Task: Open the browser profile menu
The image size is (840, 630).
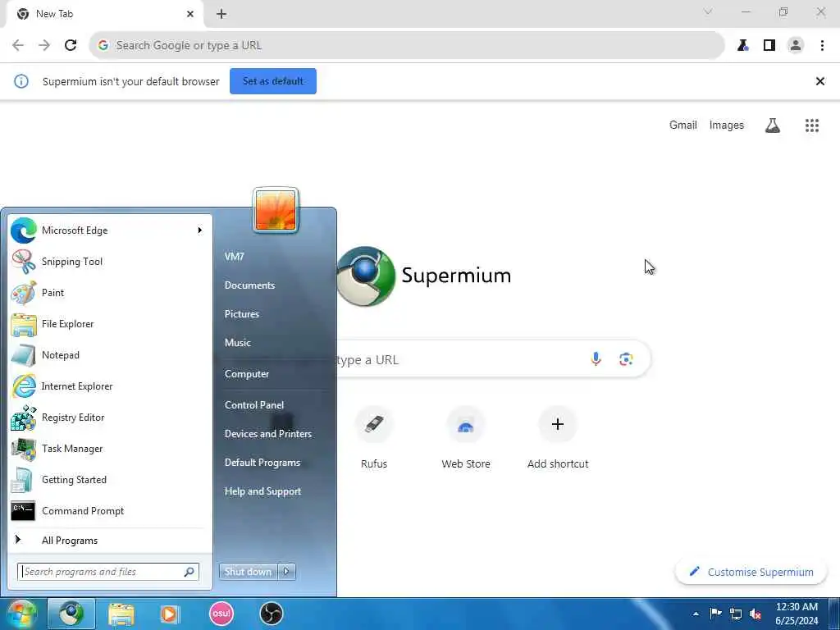Action: (796, 45)
